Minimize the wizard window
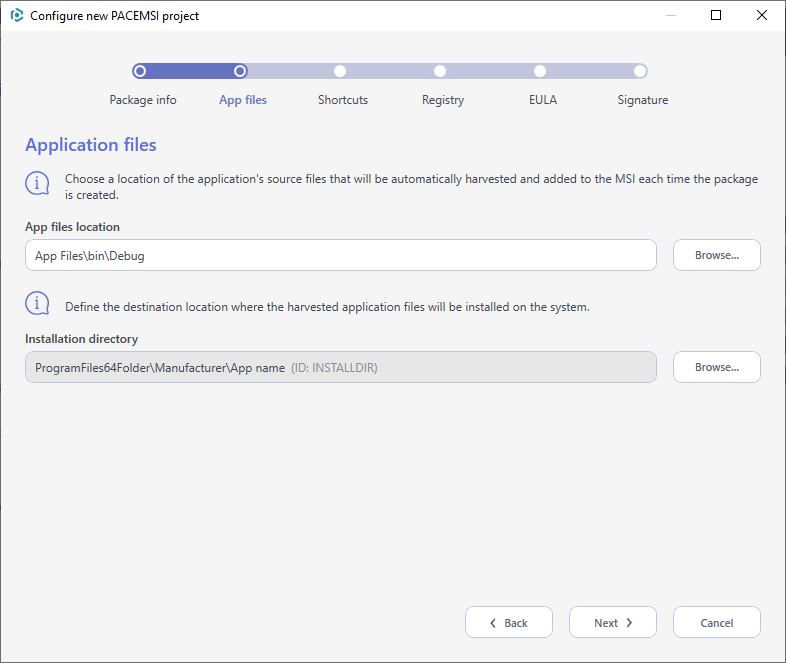The height and width of the screenshot is (663, 786). click(671, 15)
